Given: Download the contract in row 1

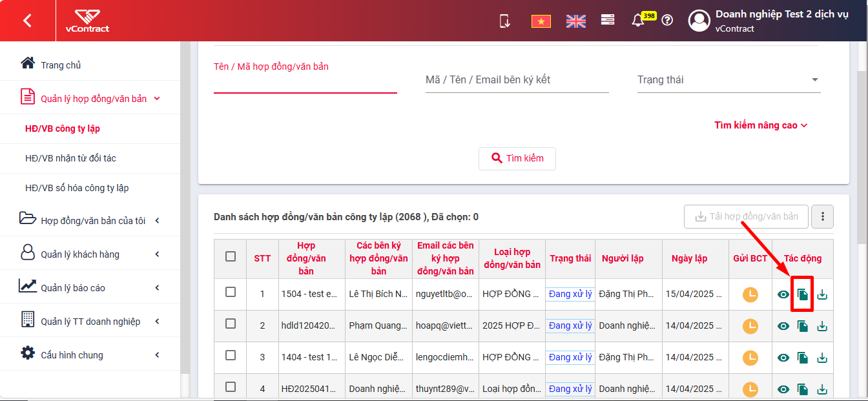Looking at the screenshot, I should 822,294.
